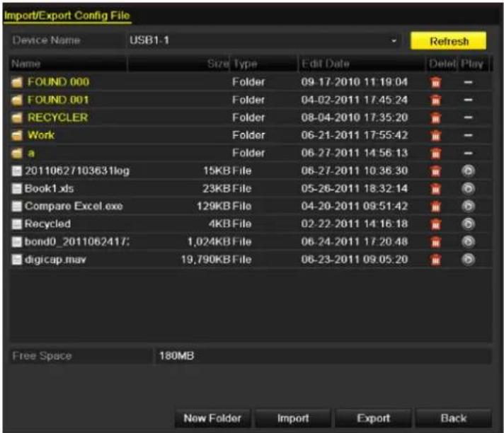Viewport: 504px width, 433px height.
Task: Click the 1,024KB size value
Action: click(x=209, y=241)
